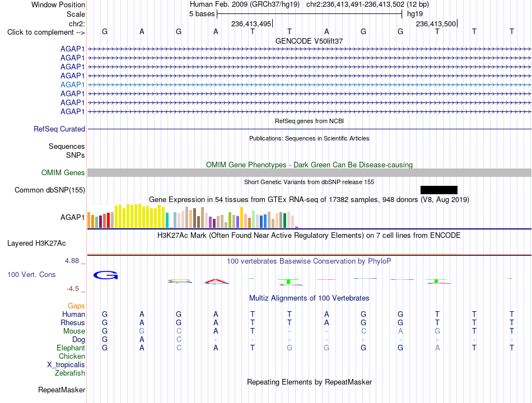The height and width of the screenshot is (403, 532).
Task: Click the 236,413,500 position marker
Action: click(436, 24)
